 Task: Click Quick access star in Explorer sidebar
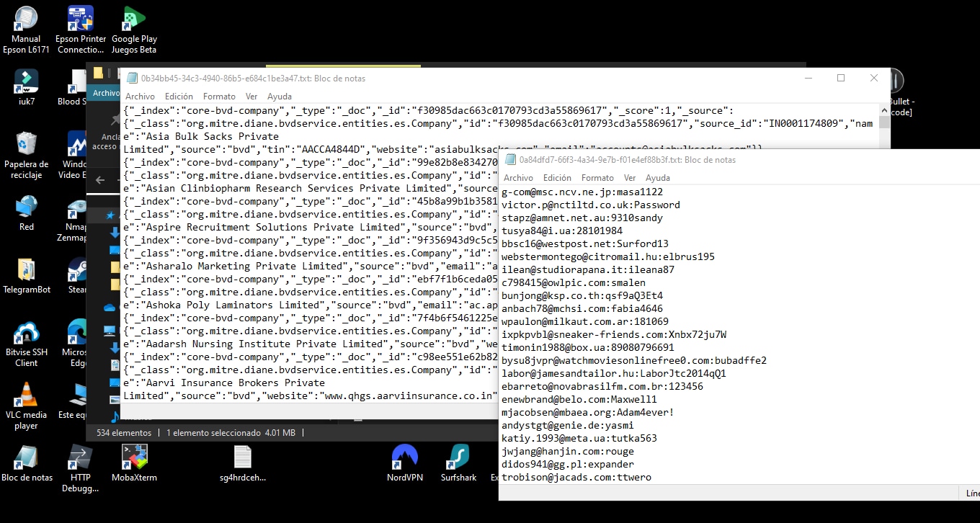[110, 215]
